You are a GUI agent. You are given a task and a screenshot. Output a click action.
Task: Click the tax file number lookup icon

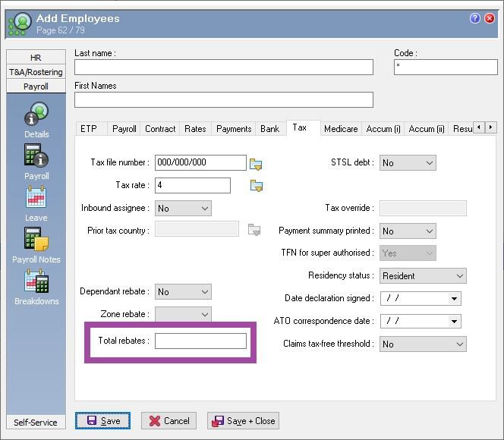(256, 163)
